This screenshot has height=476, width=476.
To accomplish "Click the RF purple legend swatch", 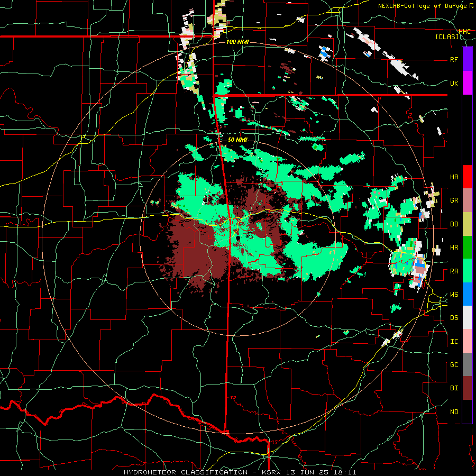I will (467, 59).
